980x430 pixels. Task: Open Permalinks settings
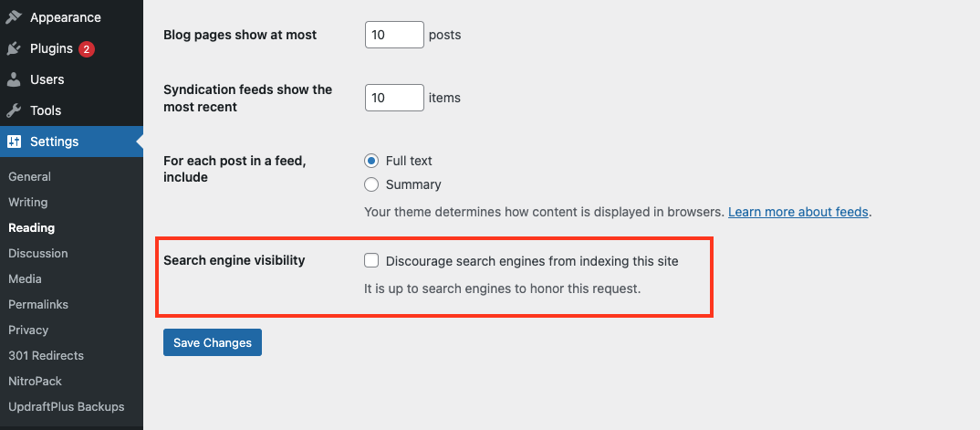38,304
